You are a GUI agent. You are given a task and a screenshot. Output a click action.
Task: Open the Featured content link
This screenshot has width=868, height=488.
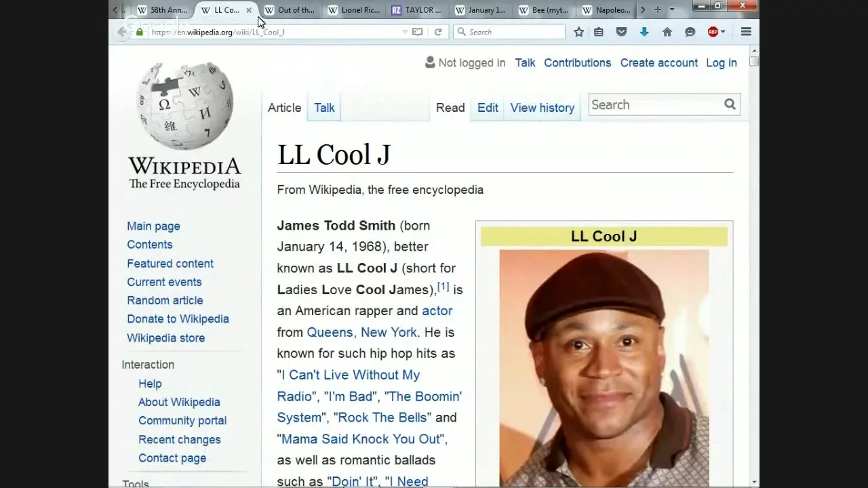[170, 264]
